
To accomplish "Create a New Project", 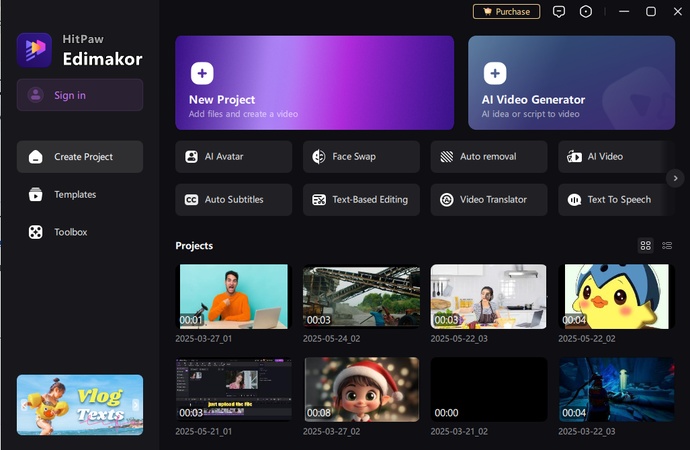I will pos(314,83).
